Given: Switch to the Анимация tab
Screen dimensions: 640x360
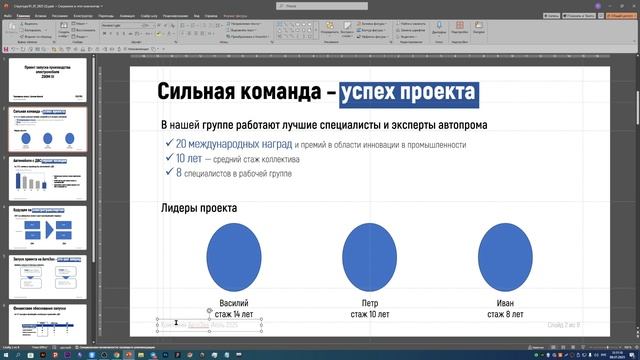Looking at the screenshot, I should [x=127, y=16].
